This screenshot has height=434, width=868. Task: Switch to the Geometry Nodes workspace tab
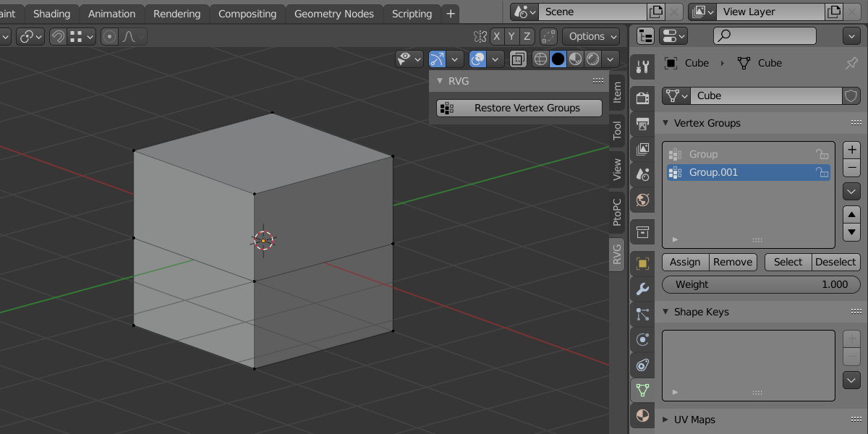tap(333, 13)
